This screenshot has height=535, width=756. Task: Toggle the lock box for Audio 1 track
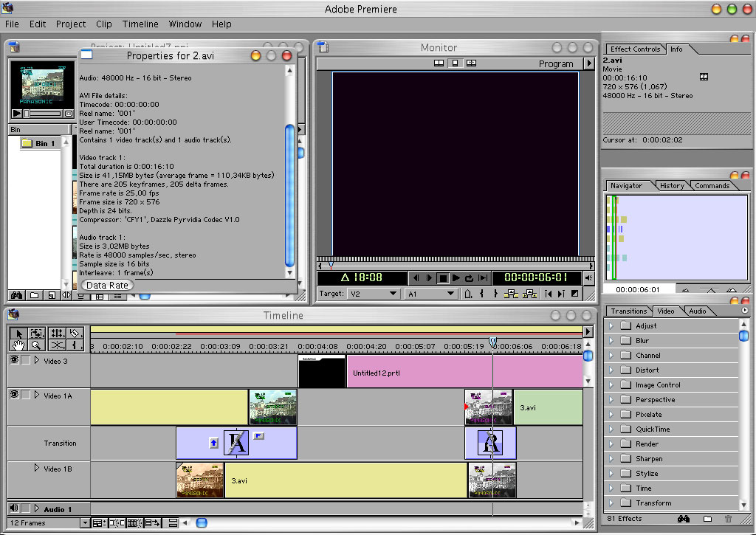pyautogui.click(x=26, y=508)
